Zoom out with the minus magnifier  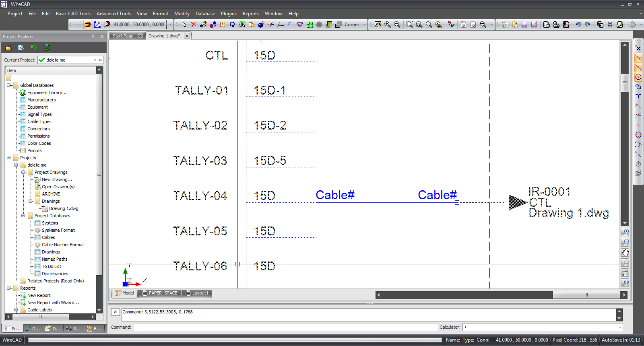(x=397, y=25)
